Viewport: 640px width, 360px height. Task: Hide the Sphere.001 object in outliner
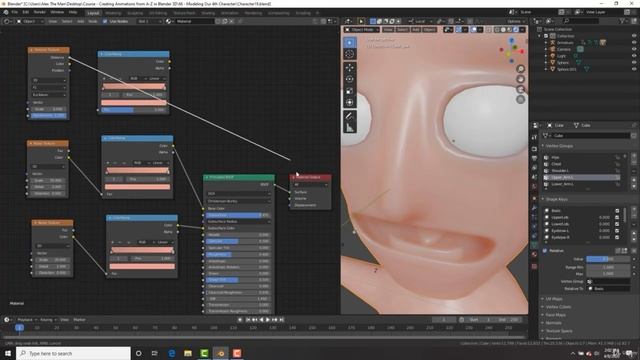tap(634, 69)
